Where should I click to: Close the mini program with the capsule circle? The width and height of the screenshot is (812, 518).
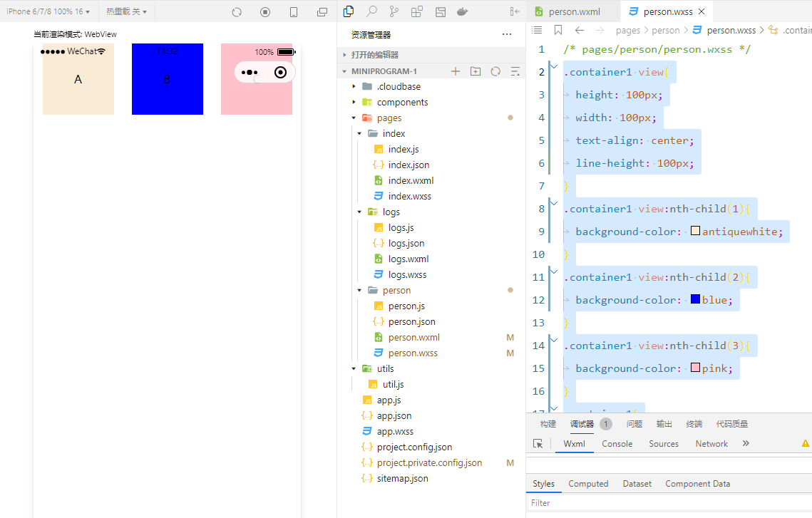[280, 73]
